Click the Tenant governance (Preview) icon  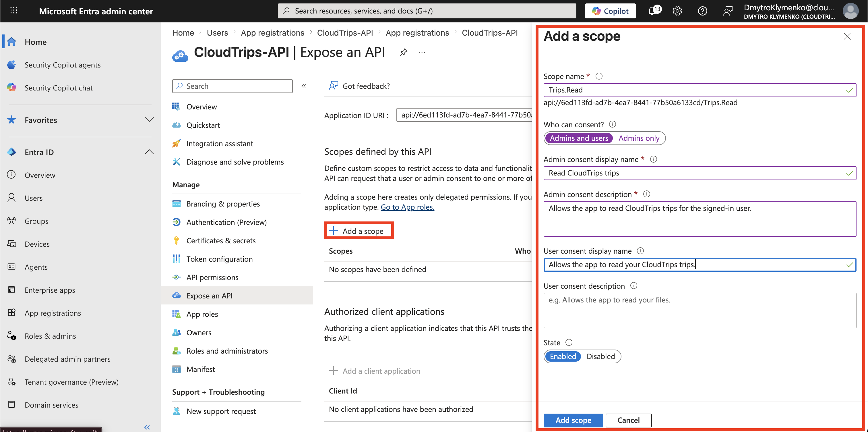coord(11,381)
